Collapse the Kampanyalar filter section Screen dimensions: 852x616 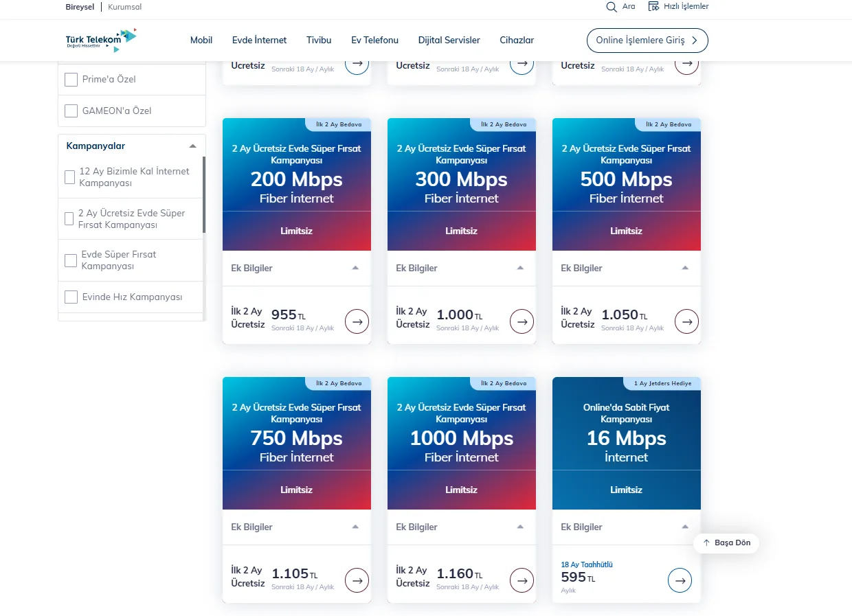coord(192,146)
